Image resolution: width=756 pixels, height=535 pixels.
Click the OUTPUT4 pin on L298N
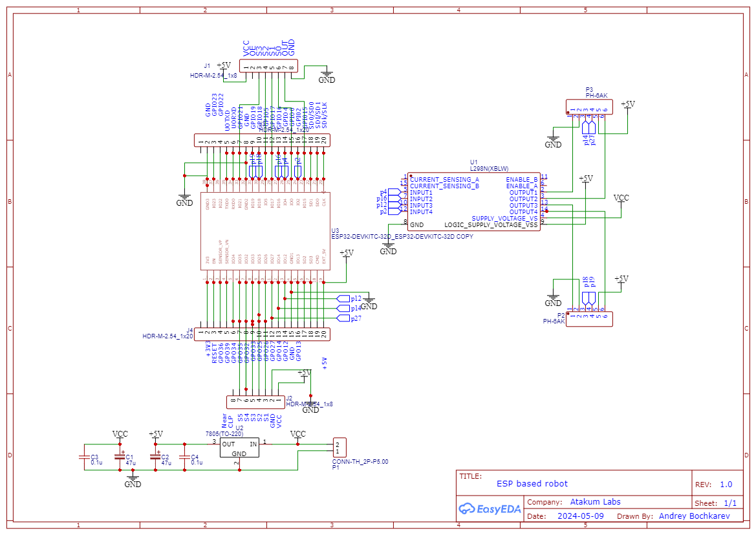[x=524, y=212]
